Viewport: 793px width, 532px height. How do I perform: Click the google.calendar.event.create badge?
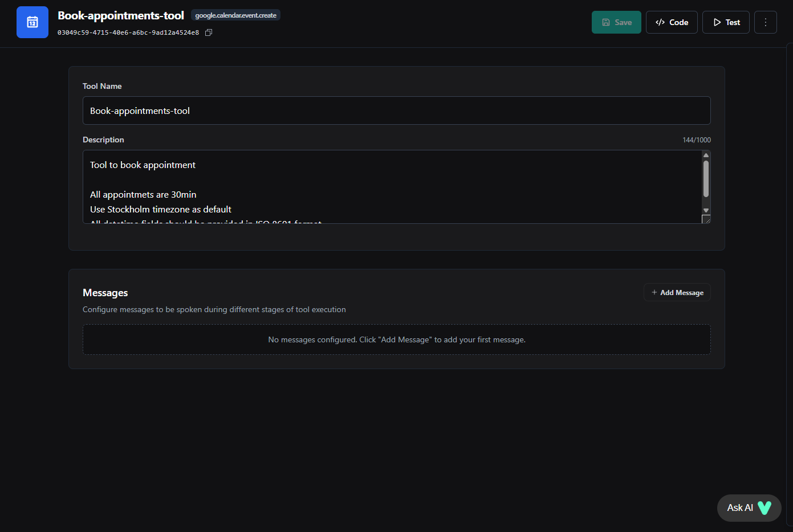pos(235,15)
